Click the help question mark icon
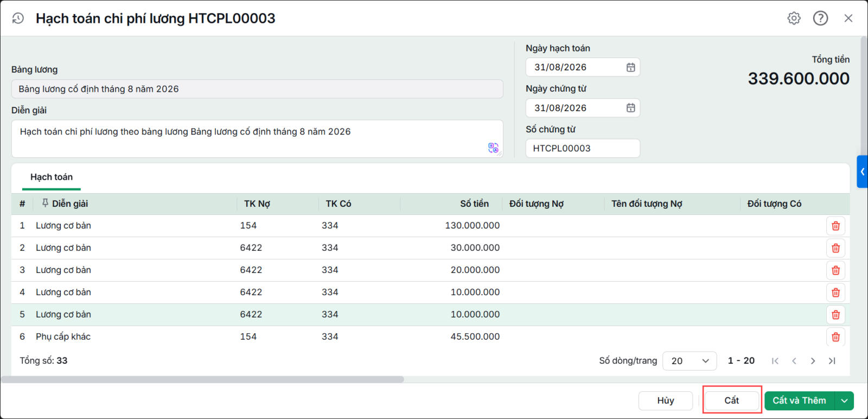The height and width of the screenshot is (419, 868). click(820, 18)
